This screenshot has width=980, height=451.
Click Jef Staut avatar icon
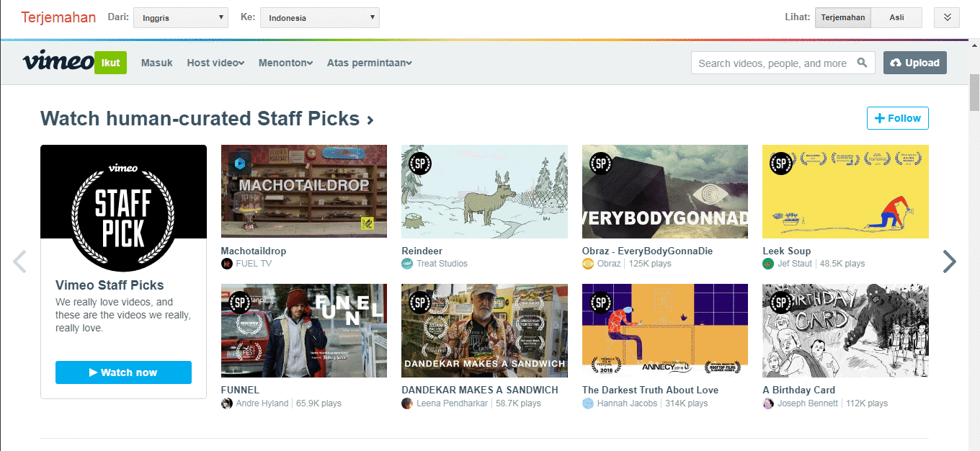tap(768, 264)
